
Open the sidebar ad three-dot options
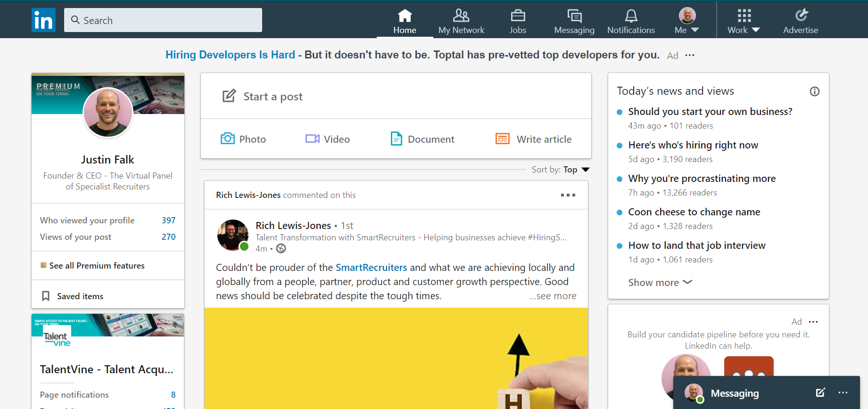pos(813,322)
